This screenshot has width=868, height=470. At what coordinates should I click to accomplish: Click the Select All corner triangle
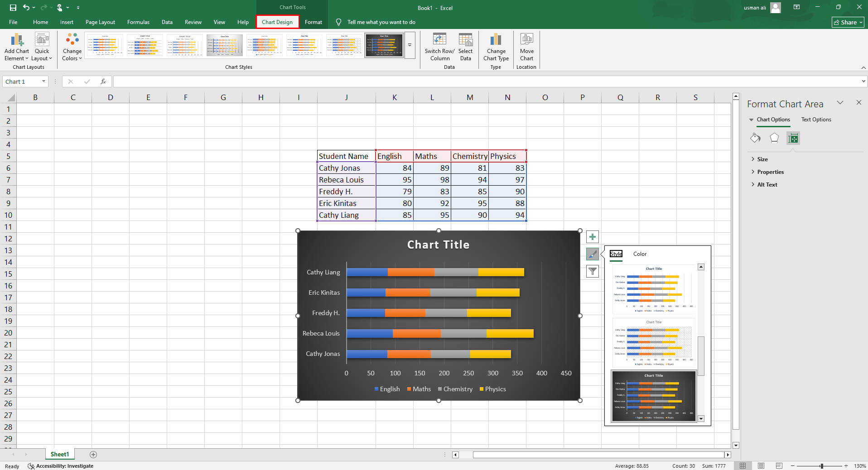point(10,97)
